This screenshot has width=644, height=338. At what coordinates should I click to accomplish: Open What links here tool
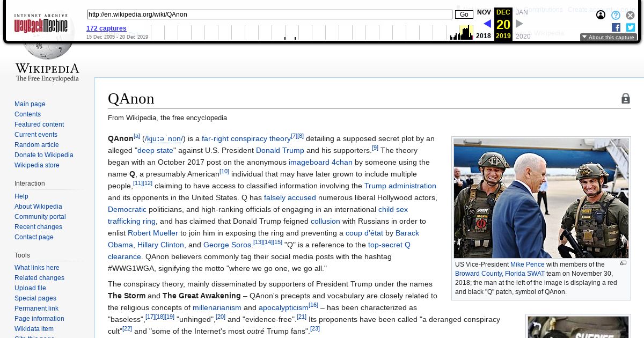coord(37,268)
